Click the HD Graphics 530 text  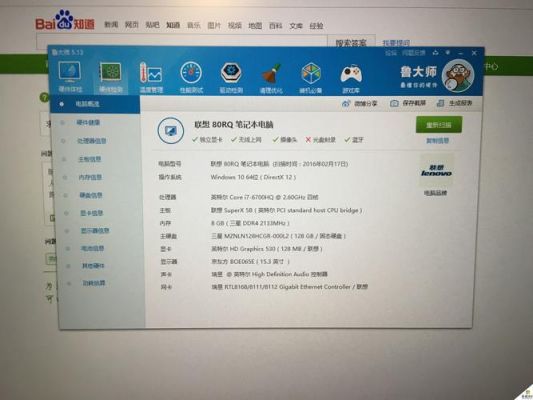coord(266,249)
